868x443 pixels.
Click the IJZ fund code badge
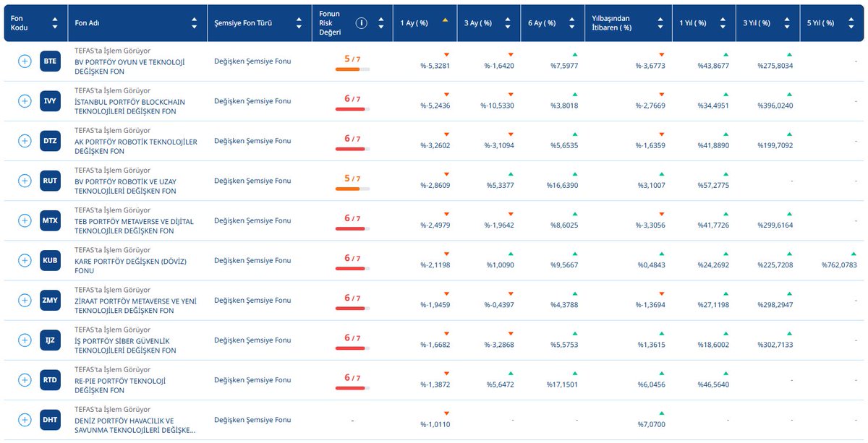pos(50,340)
